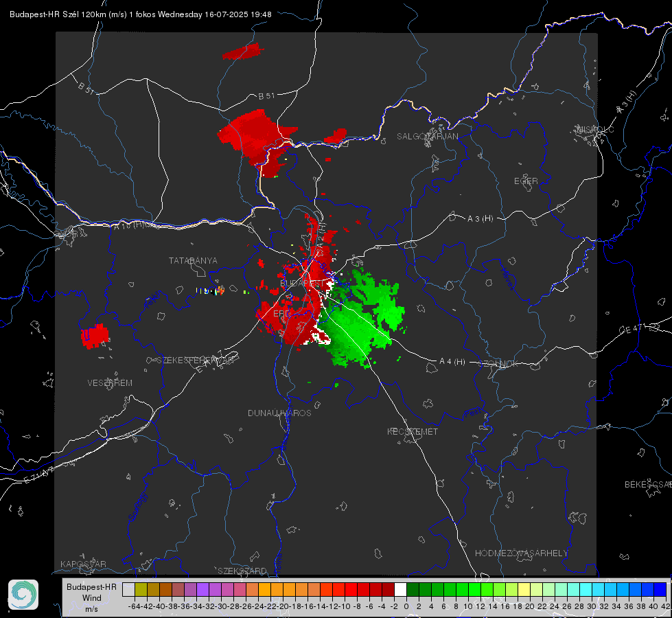Click the legend value label -30
The width and height of the screenshot is (672, 618).
pyautogui.click(x=221, y=606)
